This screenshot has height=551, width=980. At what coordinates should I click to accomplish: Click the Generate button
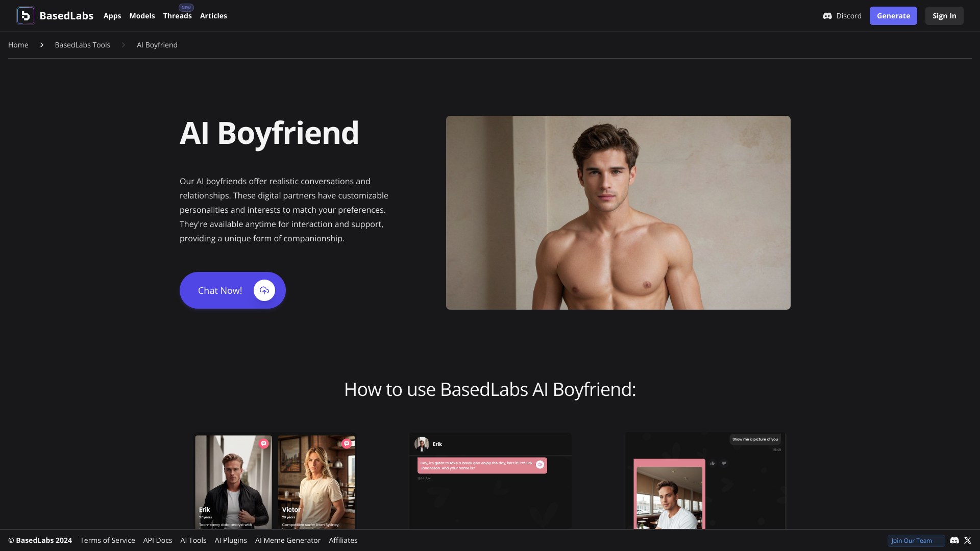(x=893, y=15)
